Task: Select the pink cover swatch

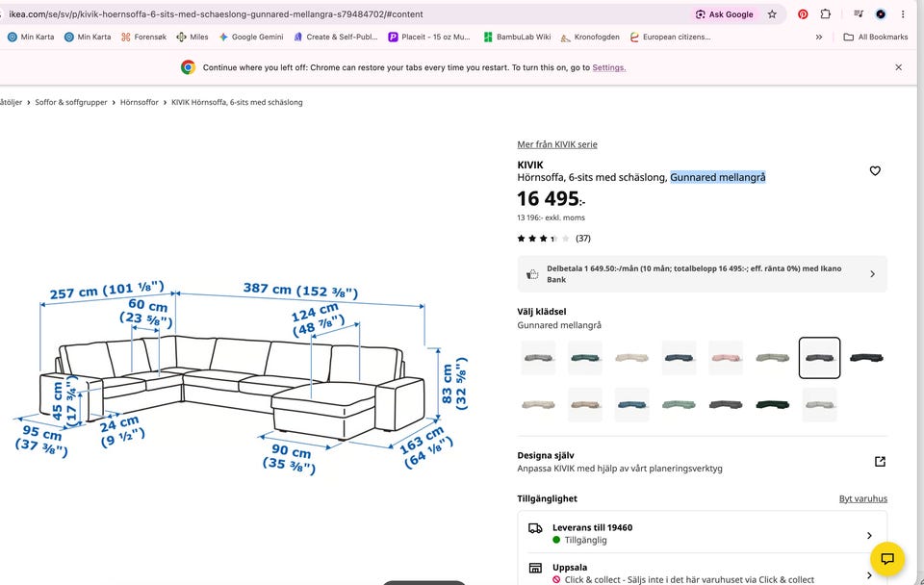Action: pyautogui.click(x=726, y=358)
